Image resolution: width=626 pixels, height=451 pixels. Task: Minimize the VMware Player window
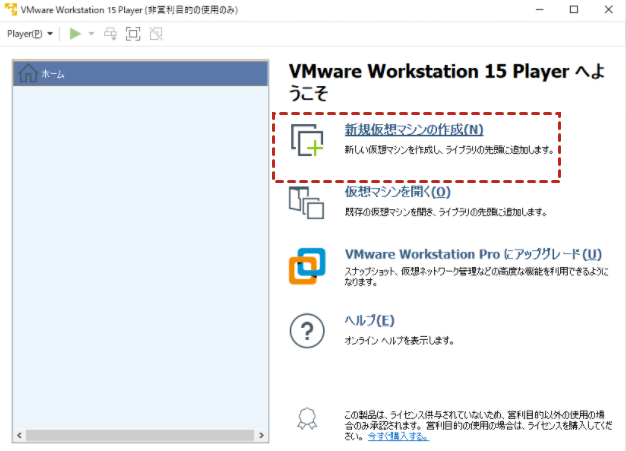[540, 9]
